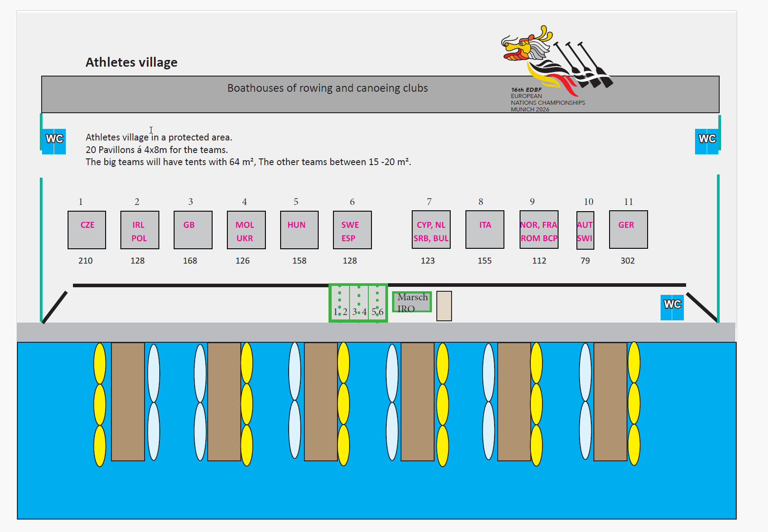Screen dimensions: 768x532
Task: Select the SWE ESP tent box
Action: (x=352, y=230)
